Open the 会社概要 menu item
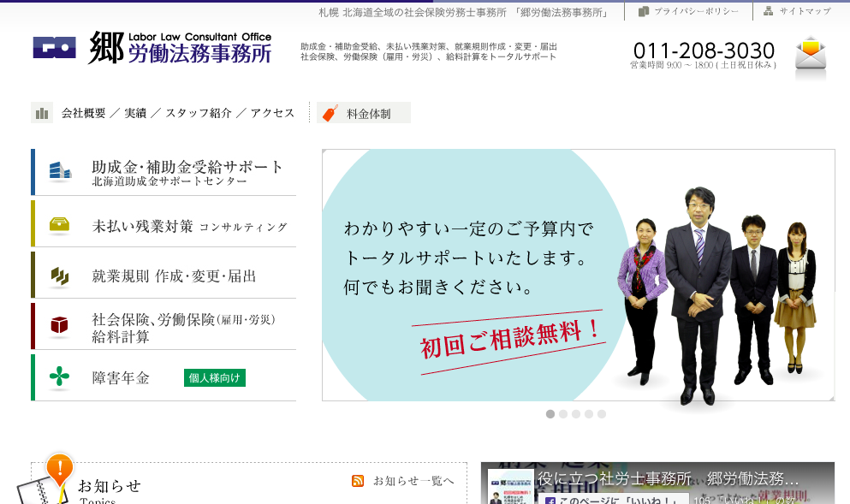Screen dimensions: 850x504 84,113
